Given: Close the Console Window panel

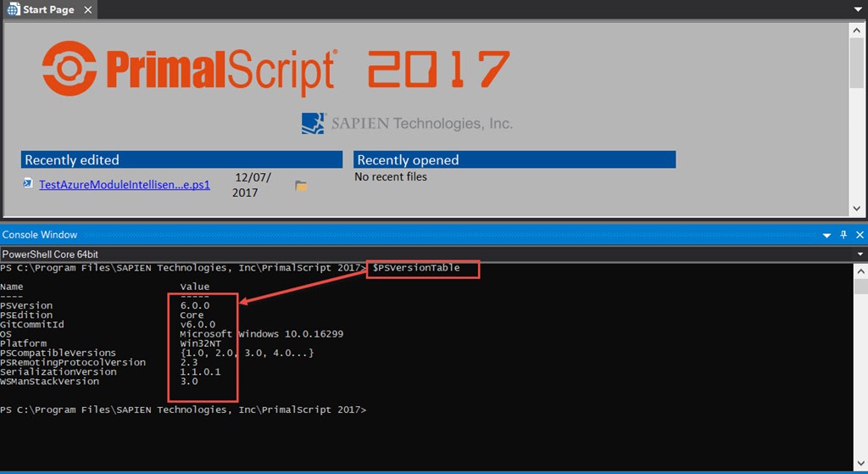Looking at the screenshot, I should 860,235.
